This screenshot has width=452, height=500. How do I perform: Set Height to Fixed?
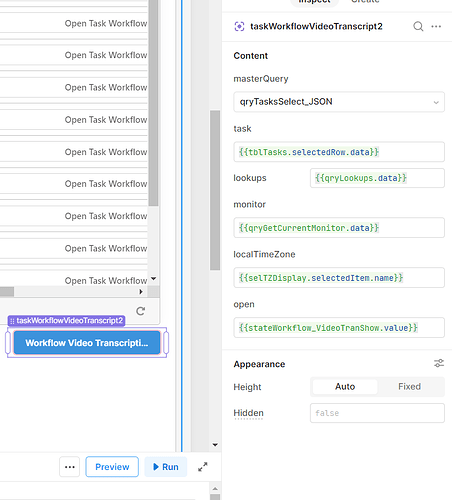pos(409,387)
